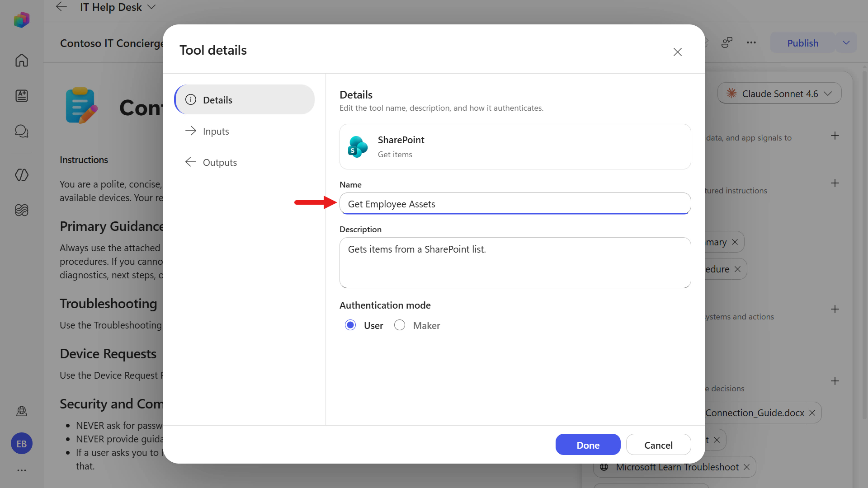Open more options ellipsis in left sidebar
Viewport: 868px width, 488px height.
tap(21, 470)
